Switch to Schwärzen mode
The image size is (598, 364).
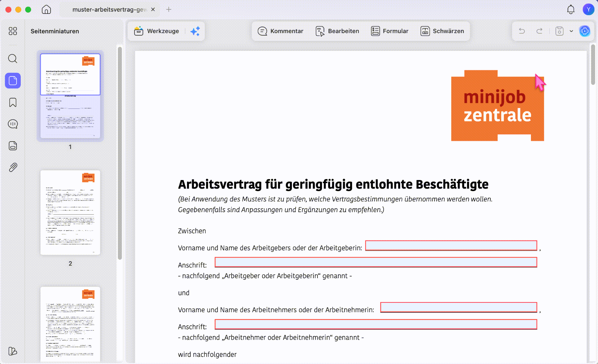(x=442, y=31)
